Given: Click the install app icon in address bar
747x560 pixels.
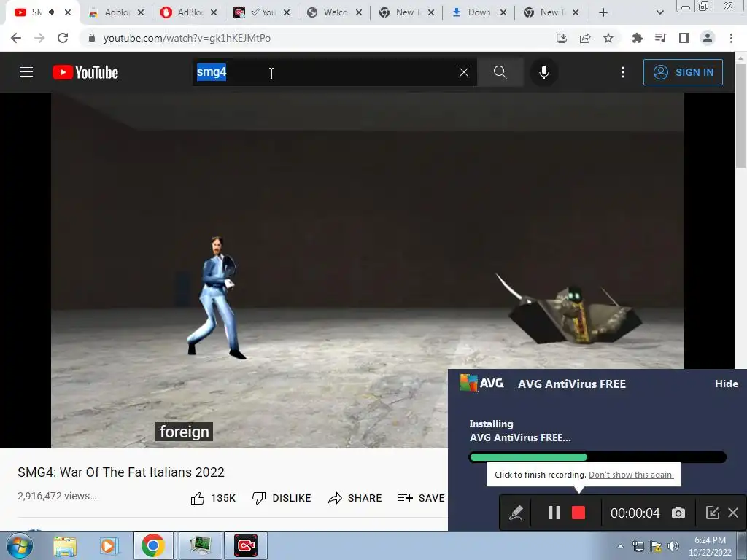Looking at the screenshot, I should click(x=562, y=38).
